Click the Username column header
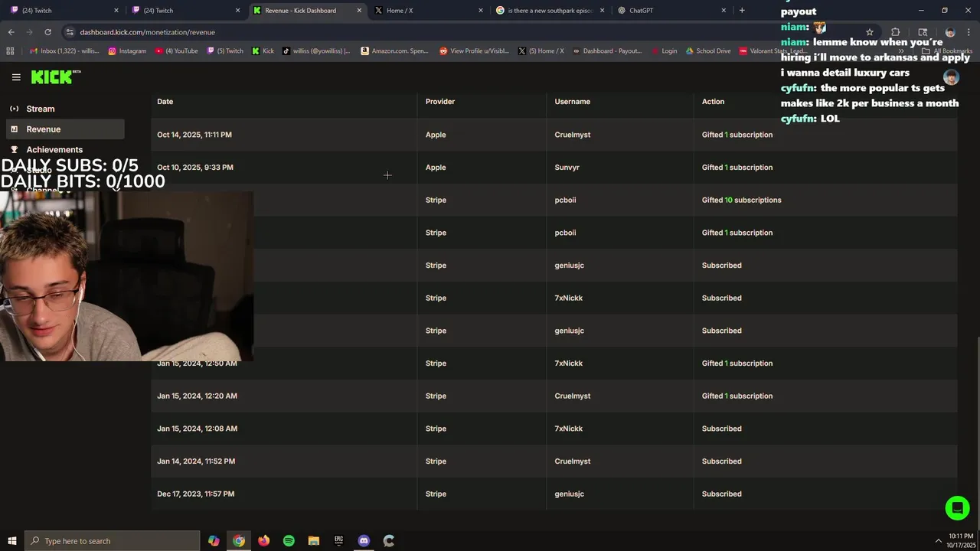The width and height of the screenshot is (980, 551). click(x=572, y=102)
